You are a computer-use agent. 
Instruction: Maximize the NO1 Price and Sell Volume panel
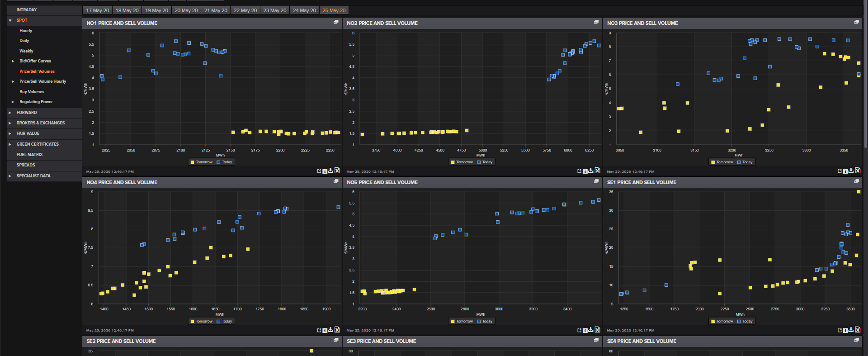point(336,22)
